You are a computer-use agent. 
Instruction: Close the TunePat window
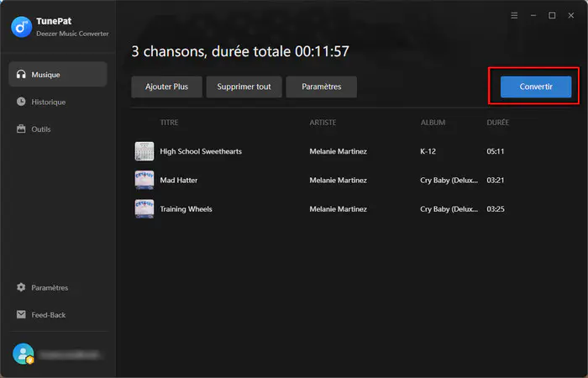[x=570, y=15]
